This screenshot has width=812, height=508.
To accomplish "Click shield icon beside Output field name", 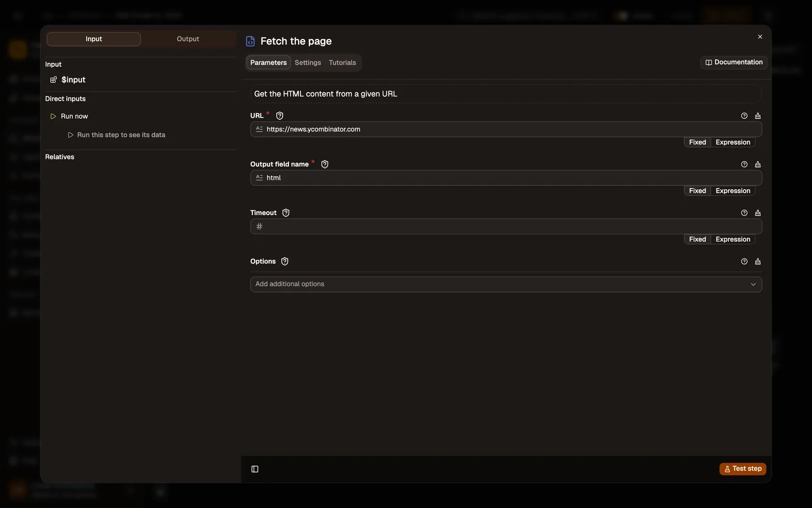I will (x=324, y=164).
